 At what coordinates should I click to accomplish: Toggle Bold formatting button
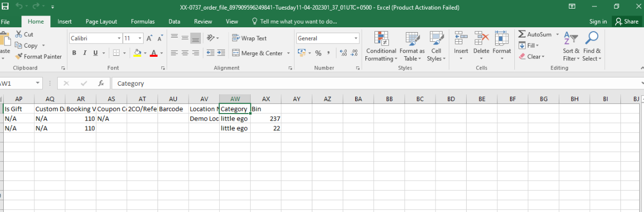74,53
